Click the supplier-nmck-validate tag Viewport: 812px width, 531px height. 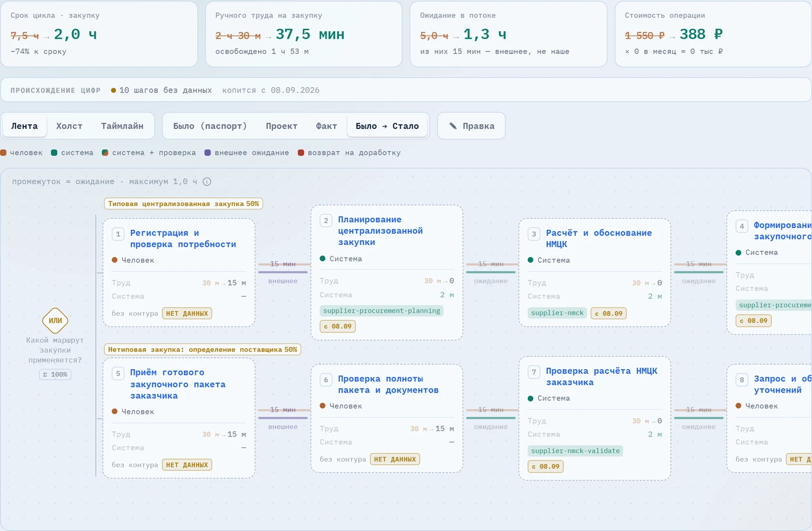[x=575, y=451]
